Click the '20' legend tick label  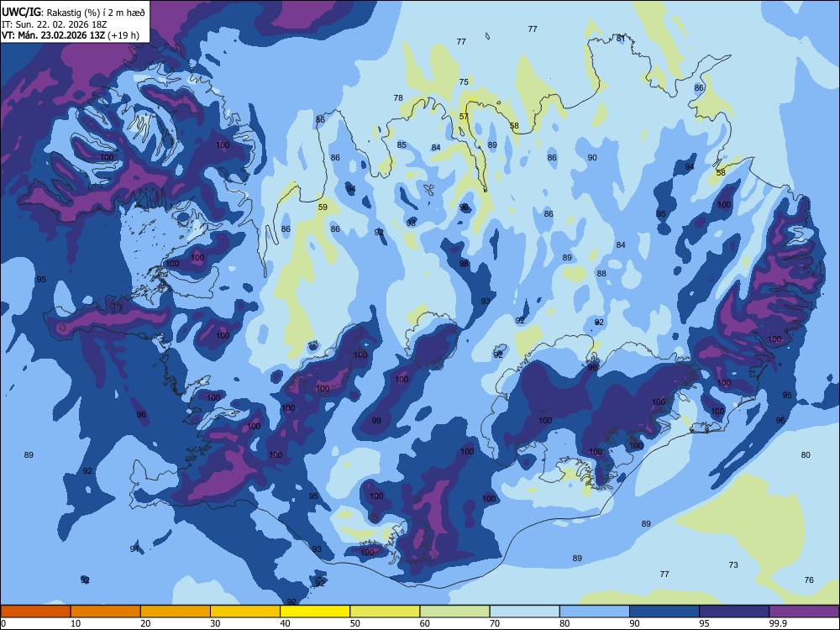click(x=145, y=623)
